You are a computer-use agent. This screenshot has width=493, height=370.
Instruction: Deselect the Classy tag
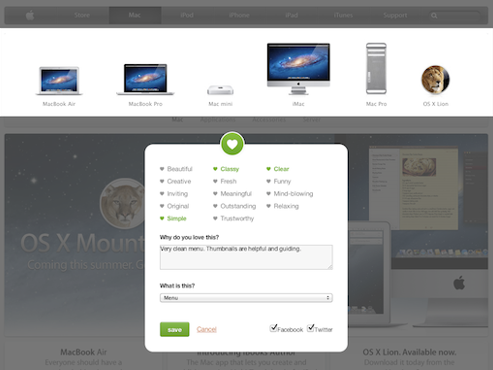pos(226,169)
